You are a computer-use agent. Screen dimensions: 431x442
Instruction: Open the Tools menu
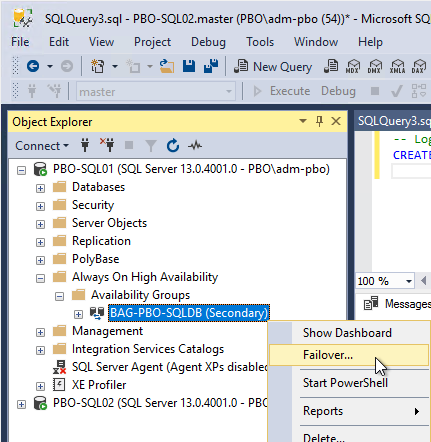260,42
